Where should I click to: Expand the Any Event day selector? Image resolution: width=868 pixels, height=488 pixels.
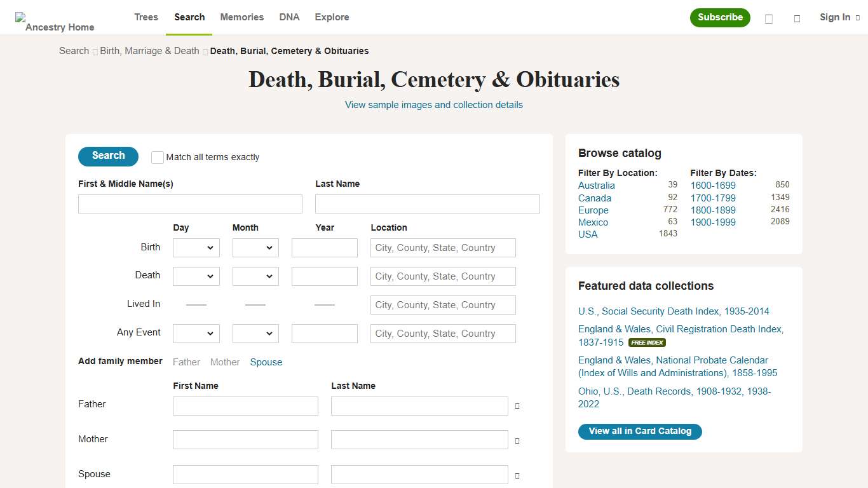[196, 333]
